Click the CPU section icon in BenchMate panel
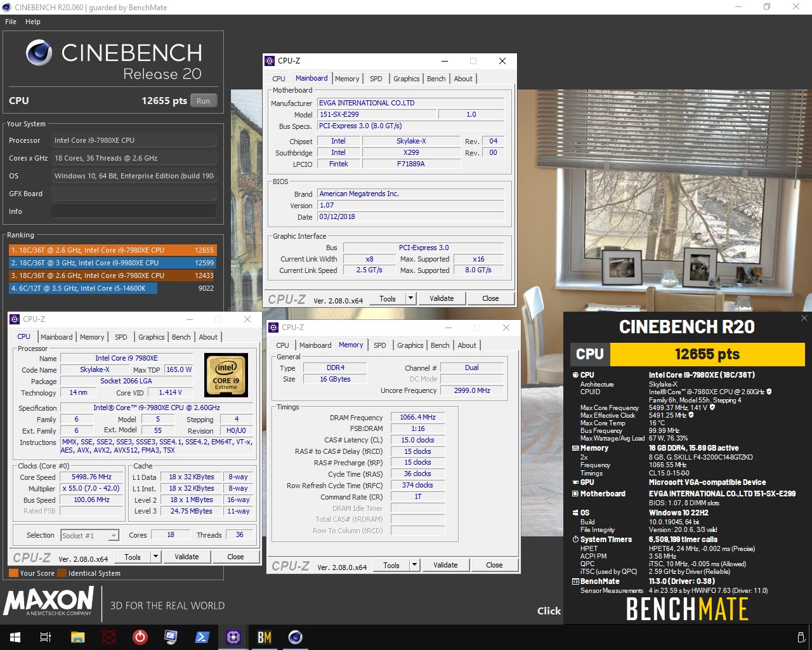The image size is (812, 650). [575, 375]
